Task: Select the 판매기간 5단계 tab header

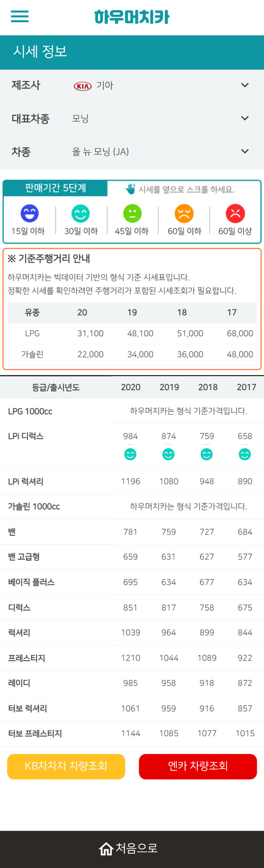Action: pos(55,188)
